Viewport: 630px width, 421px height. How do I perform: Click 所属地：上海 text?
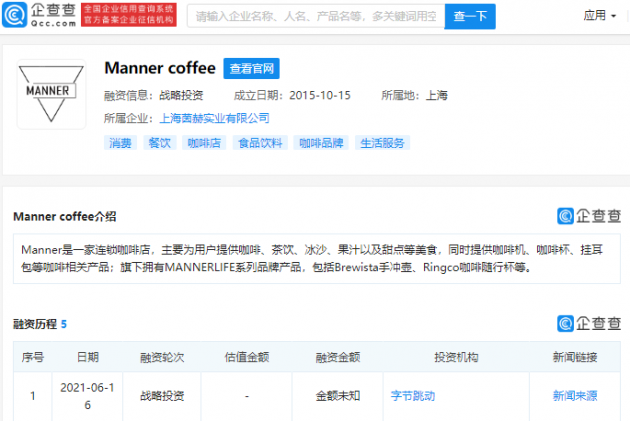pos(414,95)
